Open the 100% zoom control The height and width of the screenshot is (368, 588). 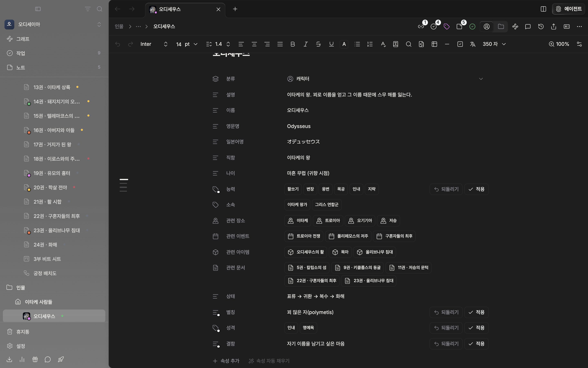point(559,44)
